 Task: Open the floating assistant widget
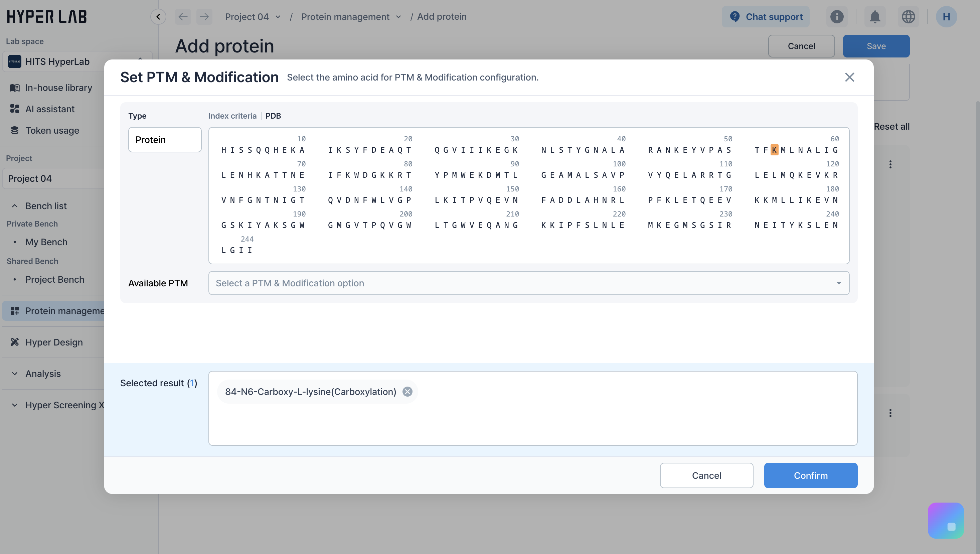pyautogui.click(x=945, y=520)
